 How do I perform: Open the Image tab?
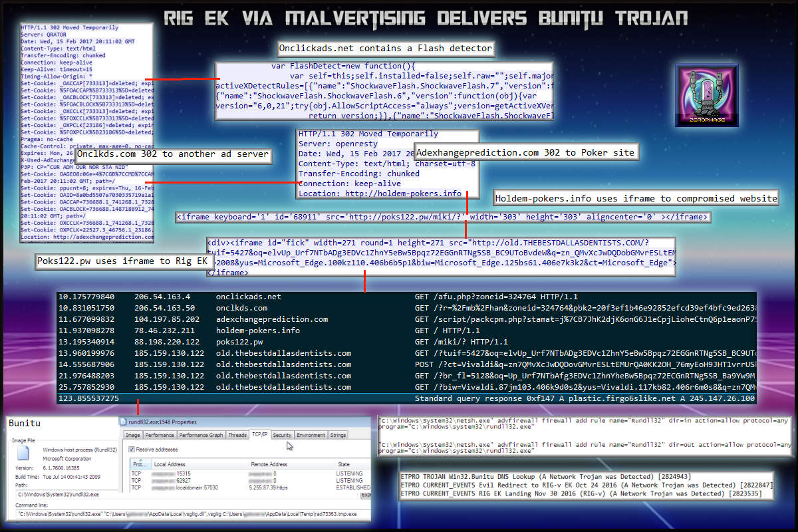point(133,435)
